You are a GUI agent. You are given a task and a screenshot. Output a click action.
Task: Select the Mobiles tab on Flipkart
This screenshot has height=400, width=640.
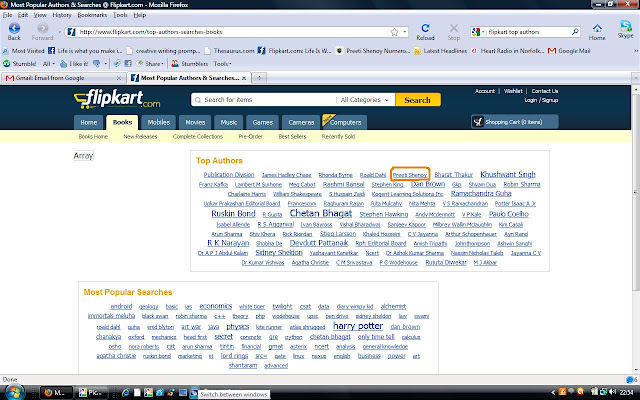point(158,122)
